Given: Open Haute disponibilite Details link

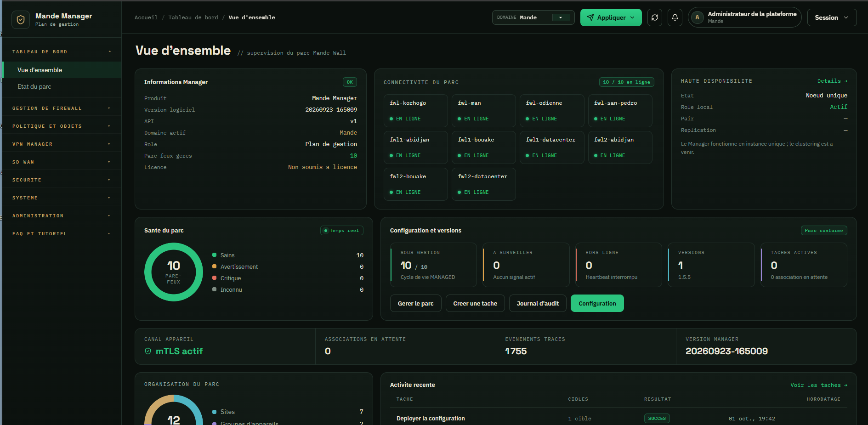Looking at the screenshot, I should [x=832, y=81].
